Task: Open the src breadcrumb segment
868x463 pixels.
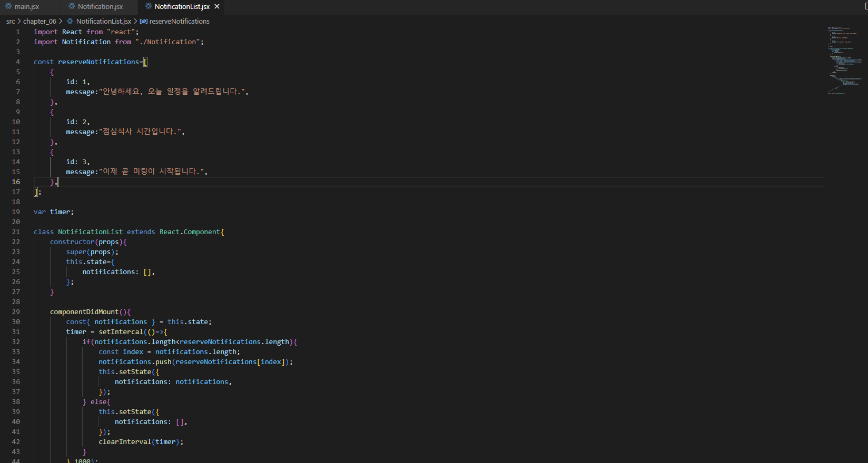Action: coord(11,22)
